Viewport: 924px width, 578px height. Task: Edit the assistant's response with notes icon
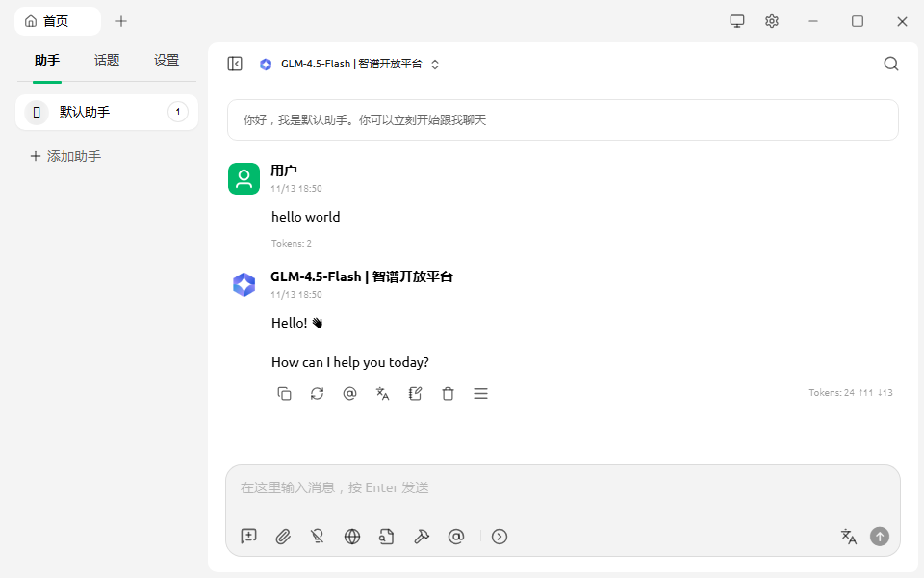(415, 393)
